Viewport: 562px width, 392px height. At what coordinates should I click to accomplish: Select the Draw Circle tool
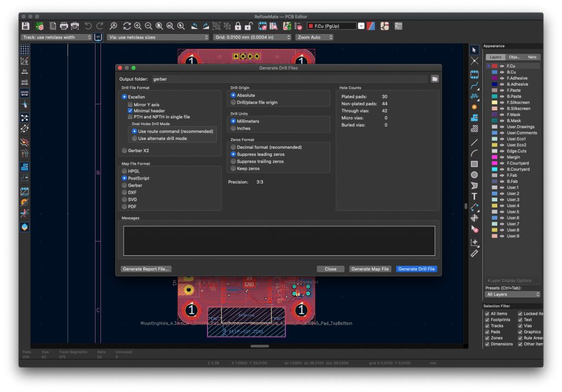(474, 175)
